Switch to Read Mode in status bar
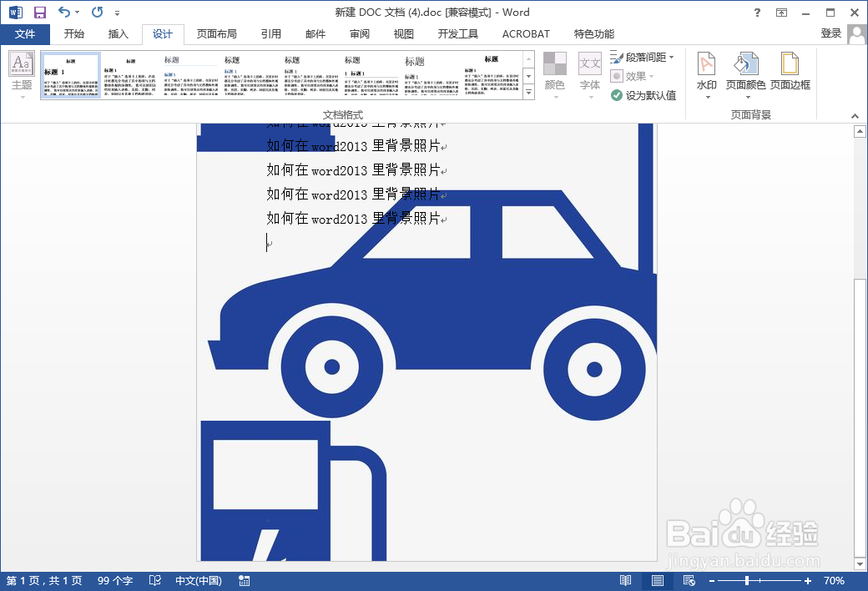Image resolution: width=868 pixels, height=591 pixels. (x=626, y=580)
